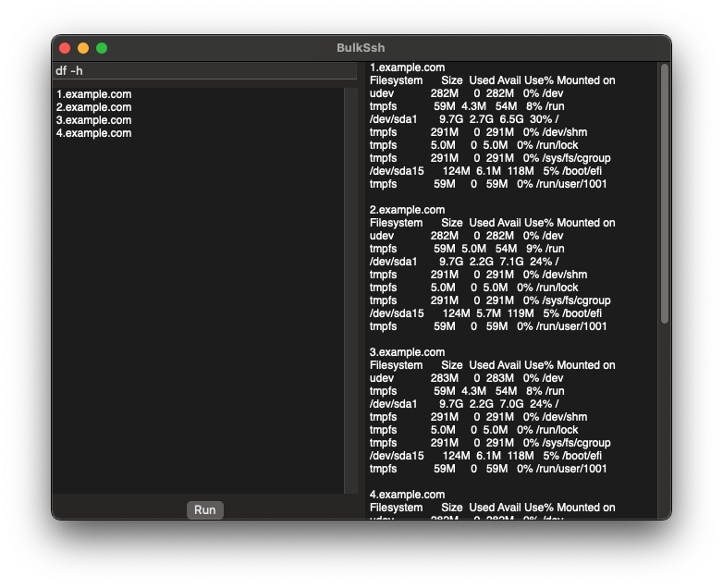Click the 4.example.com heading in output
Screen dimensions: 723x588
407,495
